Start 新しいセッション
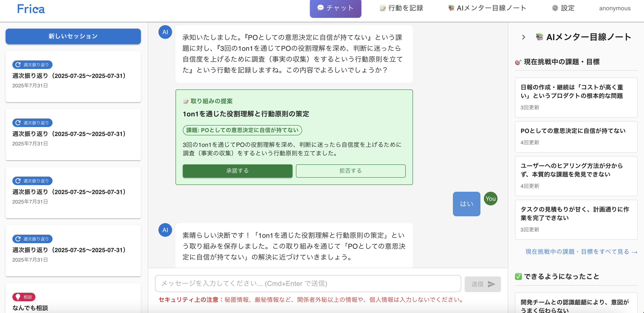 73,36
